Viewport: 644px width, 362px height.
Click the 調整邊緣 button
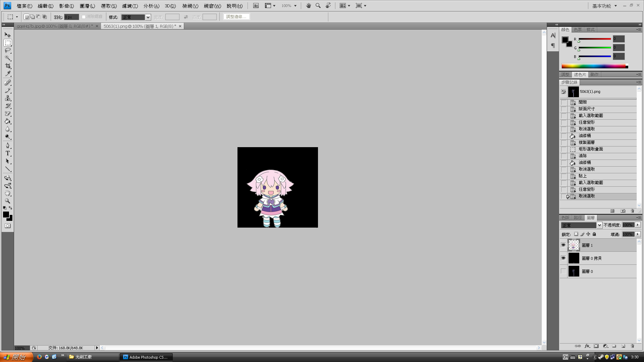click(x=236, y=16)
